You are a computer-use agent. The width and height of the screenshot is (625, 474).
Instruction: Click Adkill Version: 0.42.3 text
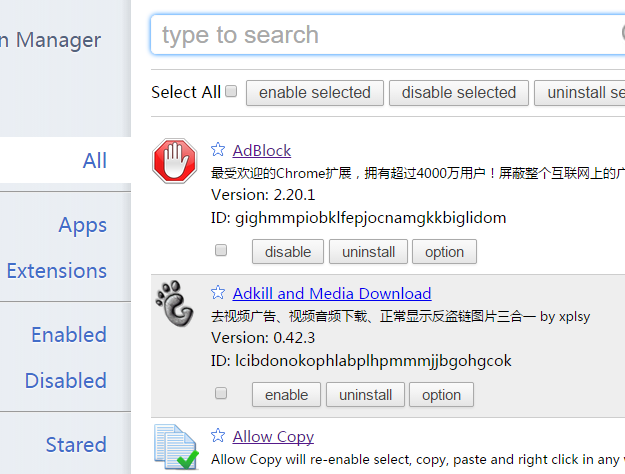tap(263, 338)
